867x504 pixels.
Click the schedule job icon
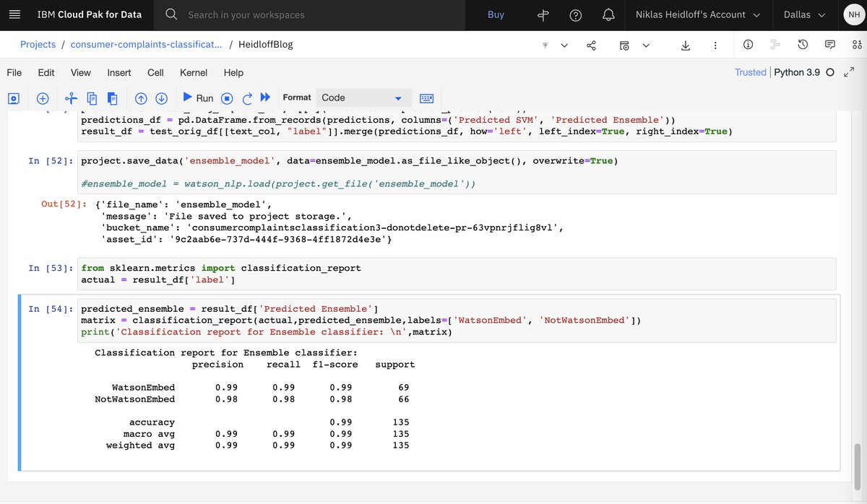tap(624, 45)
